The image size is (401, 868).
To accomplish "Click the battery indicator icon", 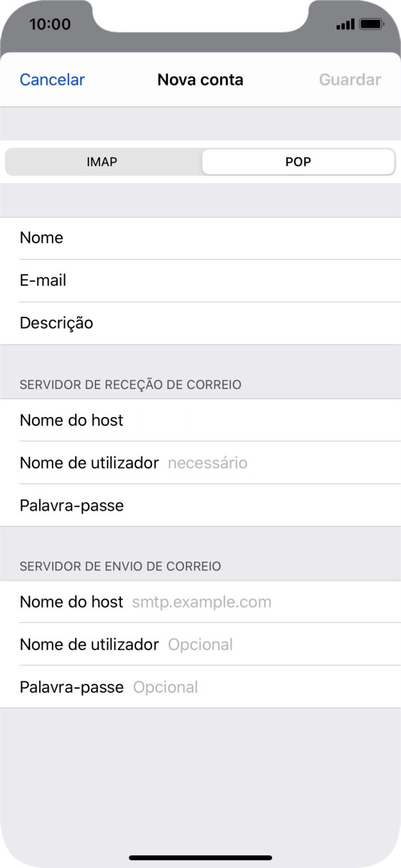I will 370,24.
